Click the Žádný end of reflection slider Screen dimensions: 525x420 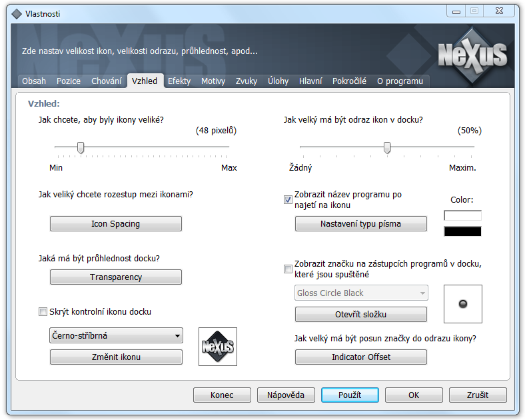[x=300, y=167]
